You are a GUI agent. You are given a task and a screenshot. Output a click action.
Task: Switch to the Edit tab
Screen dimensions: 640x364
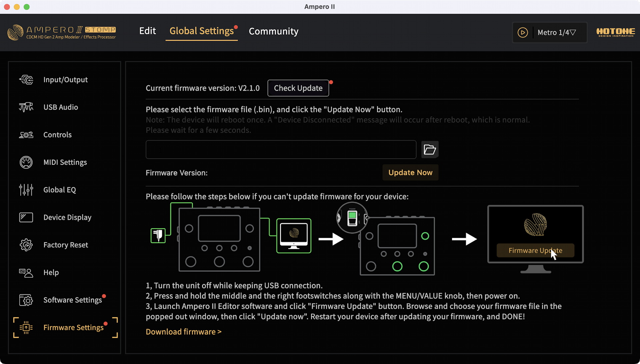(x=147, y=31)
